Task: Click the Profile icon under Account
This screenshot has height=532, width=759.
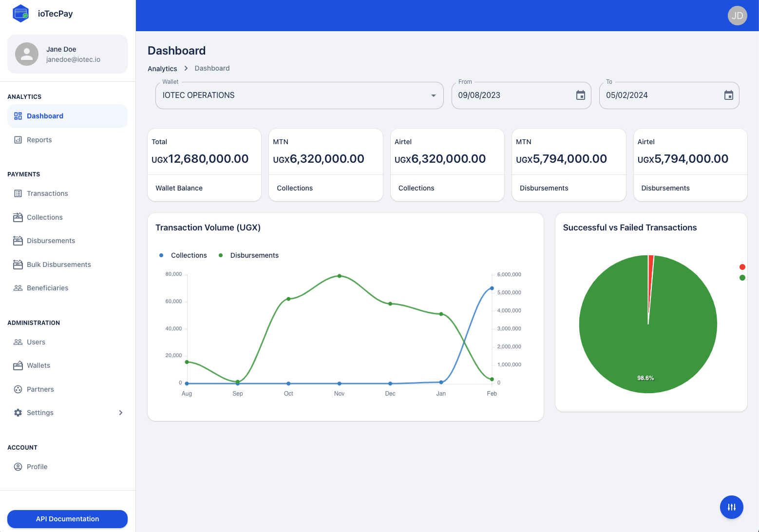Action: click(x=18, y=467)
